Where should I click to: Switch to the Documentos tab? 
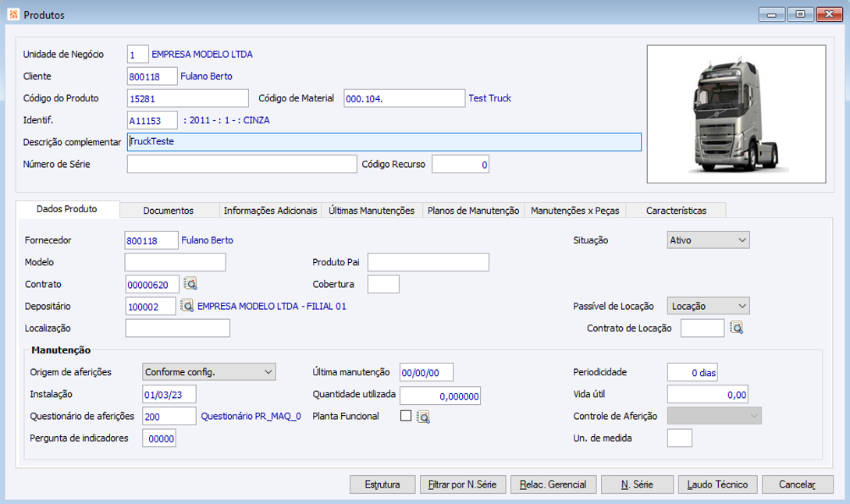[169, 211]
